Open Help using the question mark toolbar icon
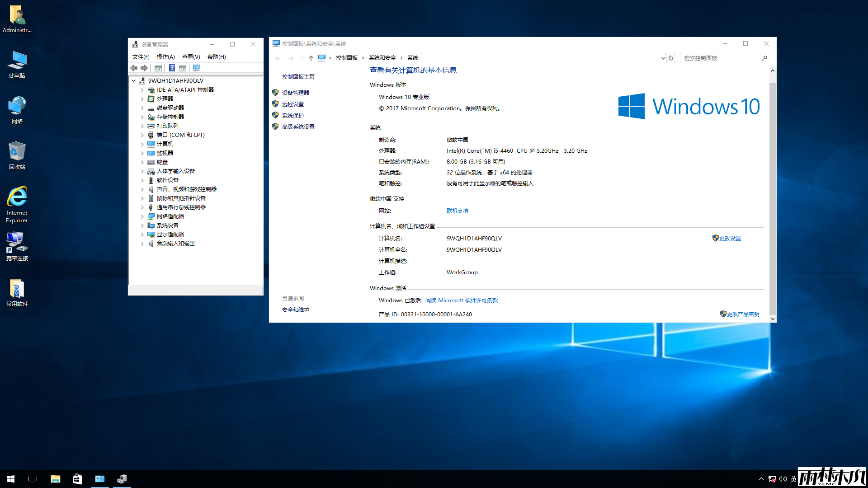 (x=172, y=68)
